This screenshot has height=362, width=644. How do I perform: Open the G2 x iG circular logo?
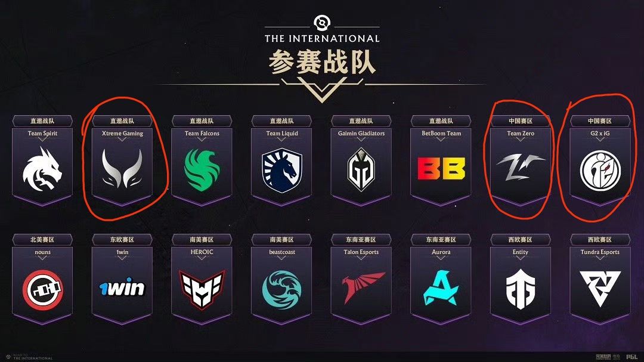point(600,171)
